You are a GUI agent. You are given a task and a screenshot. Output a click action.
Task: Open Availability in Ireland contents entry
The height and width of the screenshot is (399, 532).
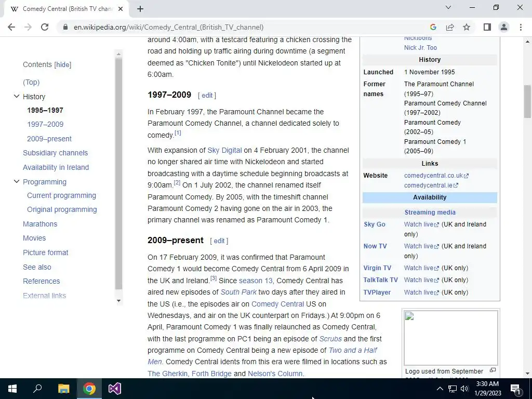56,167
